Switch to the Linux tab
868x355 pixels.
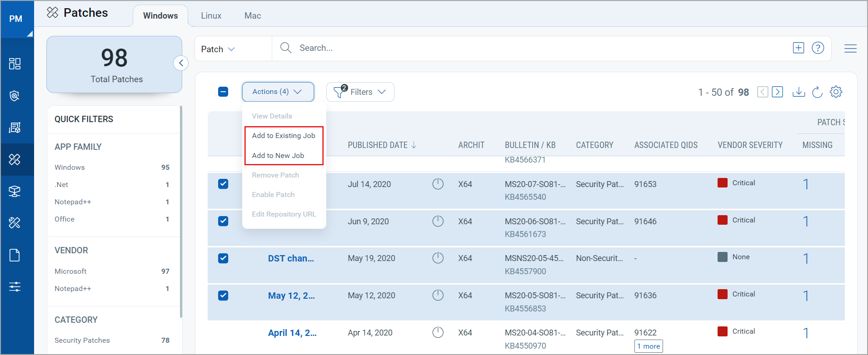pos(211,16)
